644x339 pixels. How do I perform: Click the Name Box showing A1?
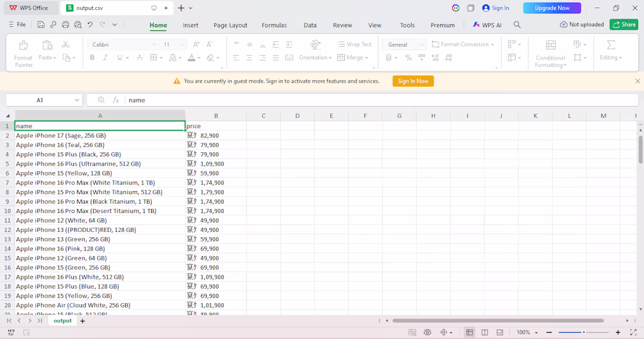pyautogui.click(x=44, y=100)
